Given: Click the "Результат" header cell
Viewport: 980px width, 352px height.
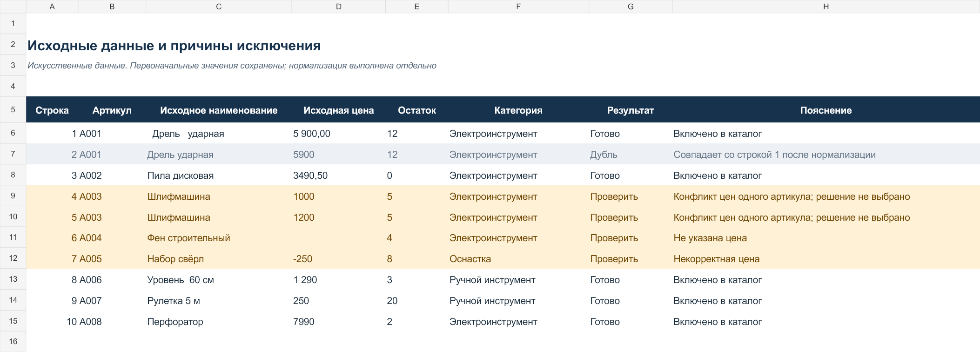Looking at the screenshot, I should pos(631,110).
